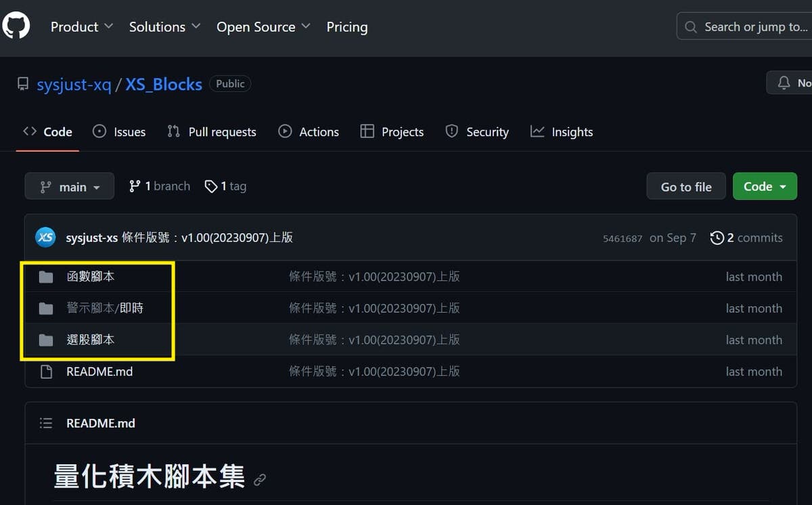Screen dimensions: 812x505
Task: Expand the Solutions menu
Action: click(164, 27)
